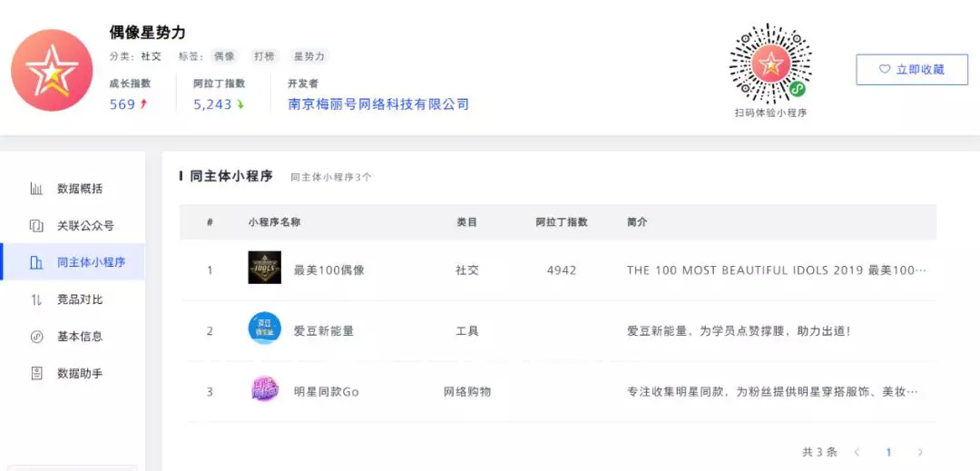
Task: Click the 爱豆新能量 round logo icon
Action: pyautogui.click(x=264, y=329)
